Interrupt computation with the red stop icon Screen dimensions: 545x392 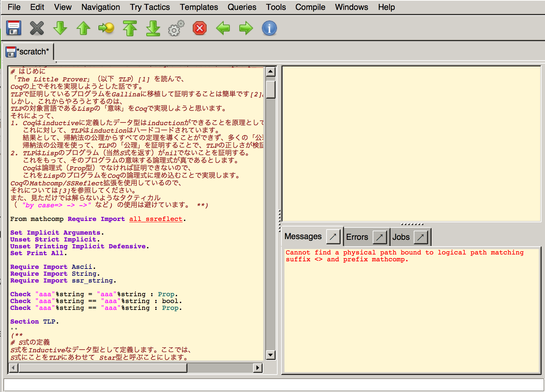click(200, 28)
